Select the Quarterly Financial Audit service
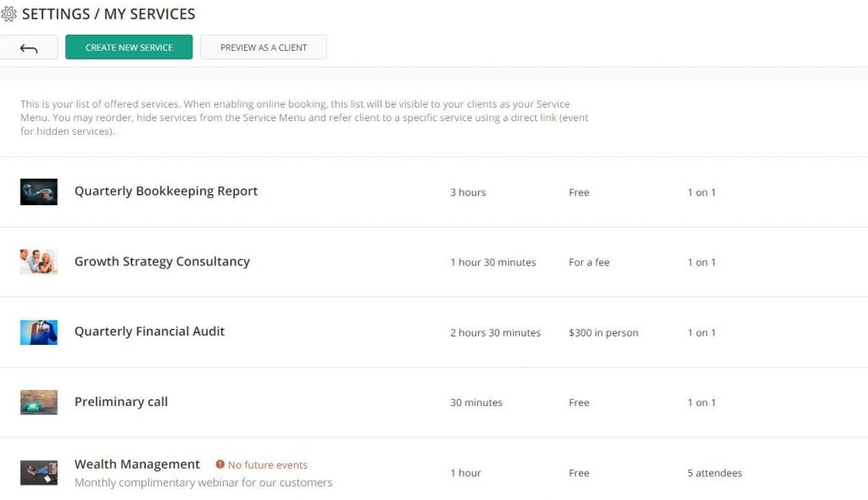 pos(149,331)
